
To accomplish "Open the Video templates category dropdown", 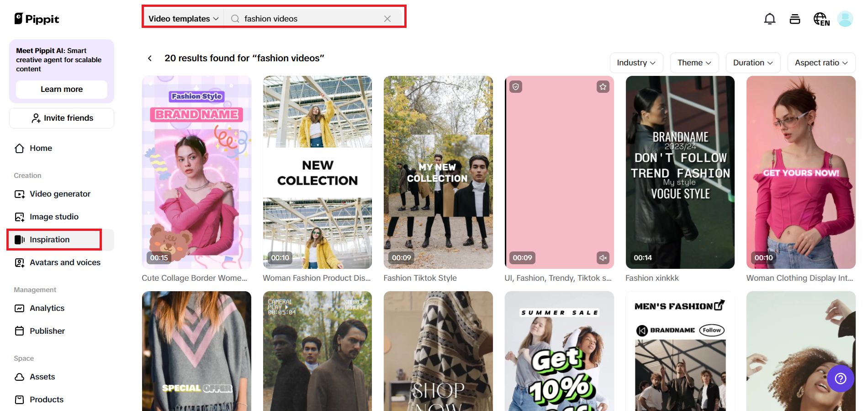I will point(183,19).
